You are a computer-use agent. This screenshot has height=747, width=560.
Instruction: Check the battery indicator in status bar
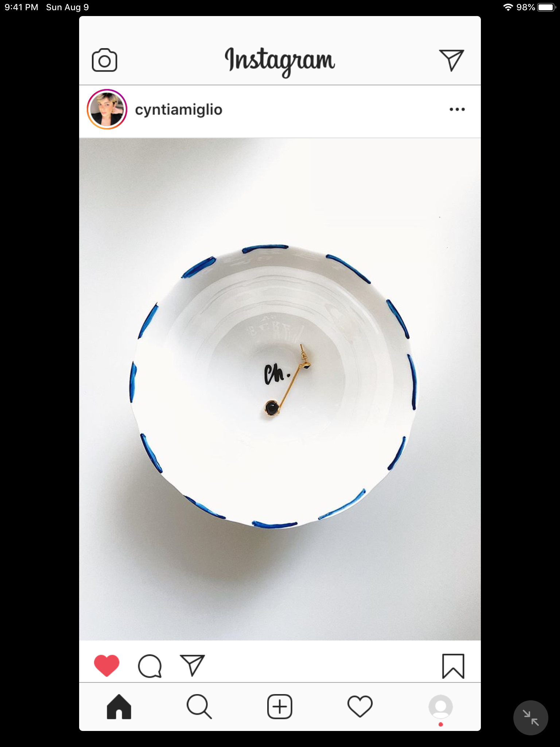546,7
